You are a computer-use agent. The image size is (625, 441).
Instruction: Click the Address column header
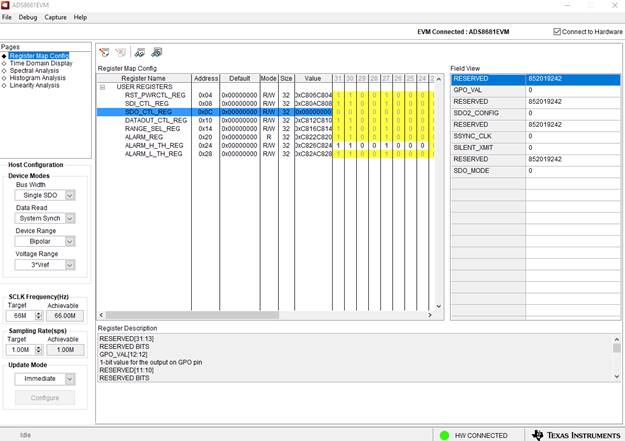point(206,79)
